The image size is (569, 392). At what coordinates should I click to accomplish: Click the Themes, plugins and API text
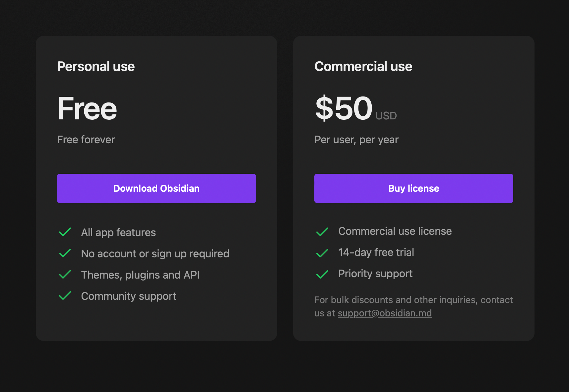click(140, 275)
